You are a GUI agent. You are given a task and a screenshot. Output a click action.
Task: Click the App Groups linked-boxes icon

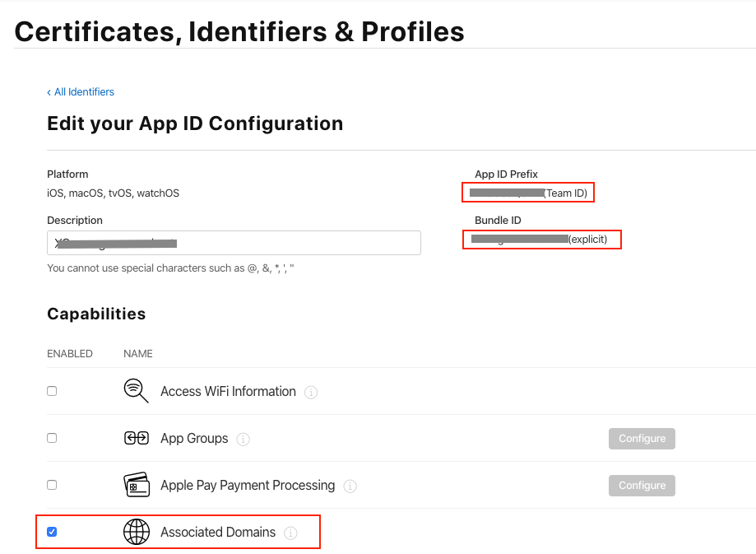coord(136,438)
